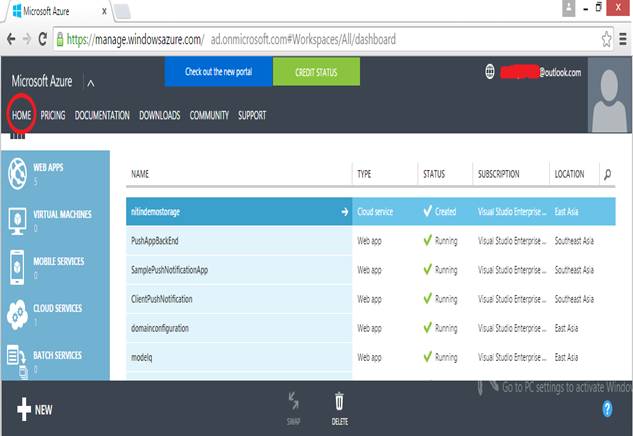The height and width of the screenshot is (436, 633).
Task: Open the SUPPORT menu item
Action: tap(252, 115)
